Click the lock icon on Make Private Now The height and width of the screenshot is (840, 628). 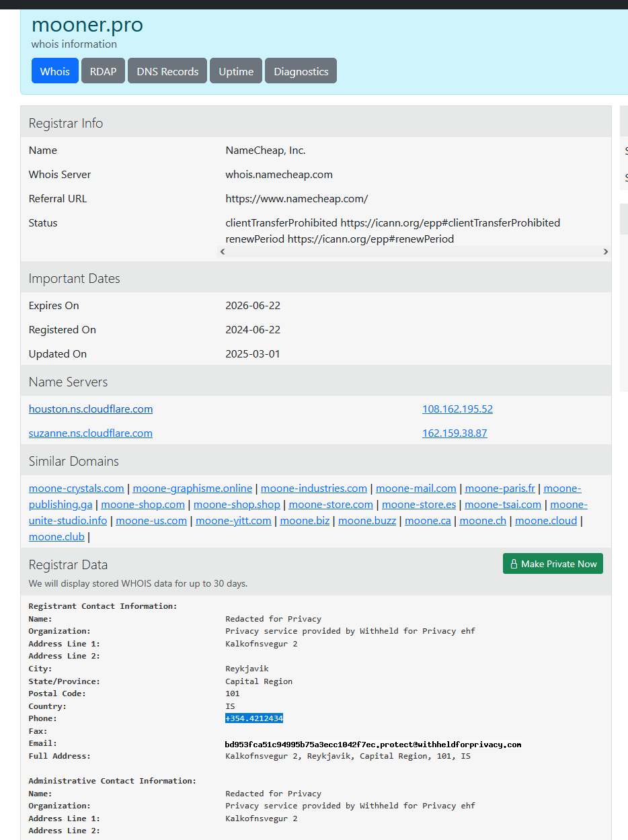pyautogui.click(x=514, y=564)
